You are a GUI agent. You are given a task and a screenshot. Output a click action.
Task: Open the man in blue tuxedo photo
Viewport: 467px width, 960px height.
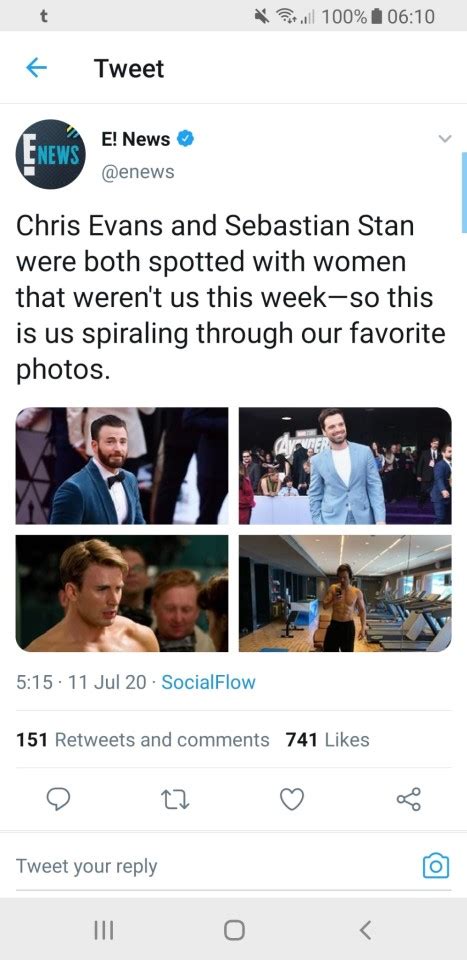122,466
